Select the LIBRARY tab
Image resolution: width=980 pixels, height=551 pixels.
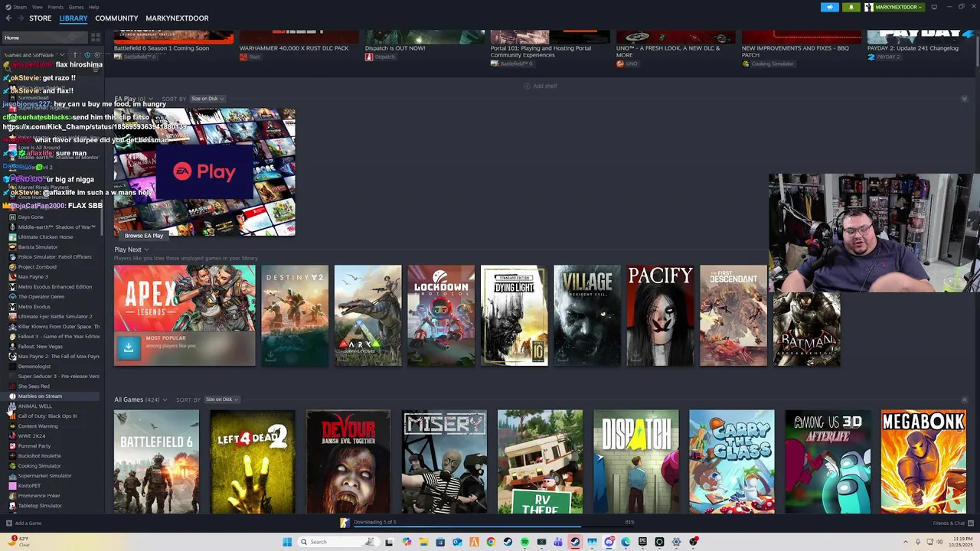coord(73,18)
